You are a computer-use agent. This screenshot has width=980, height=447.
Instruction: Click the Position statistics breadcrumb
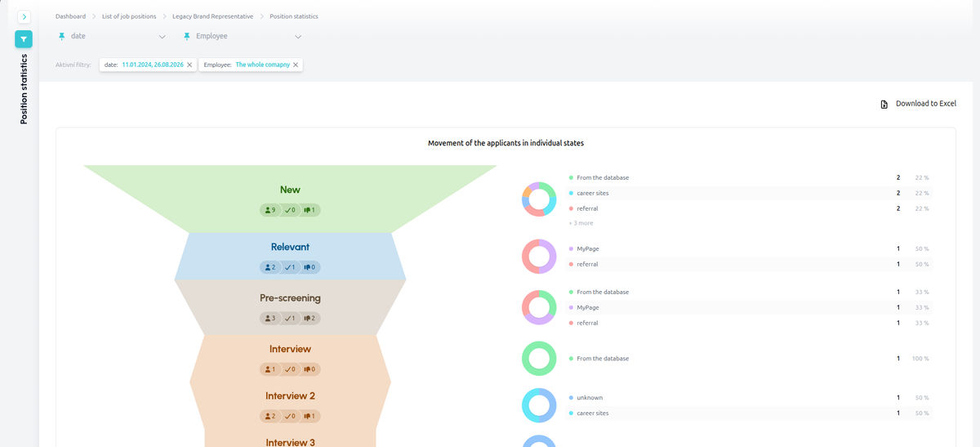pos(294,16)
